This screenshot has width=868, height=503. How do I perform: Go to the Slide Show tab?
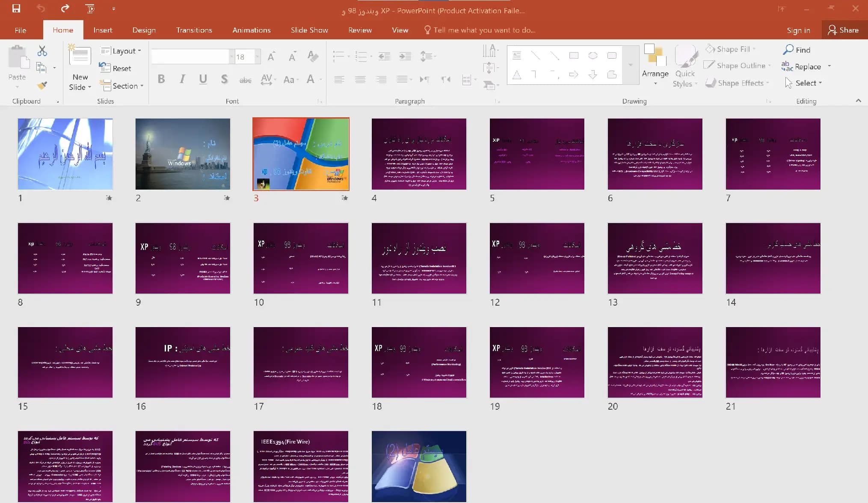309,30
